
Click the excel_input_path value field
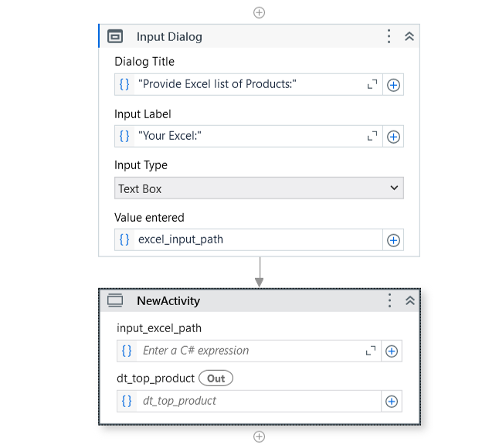coord(258,239)
